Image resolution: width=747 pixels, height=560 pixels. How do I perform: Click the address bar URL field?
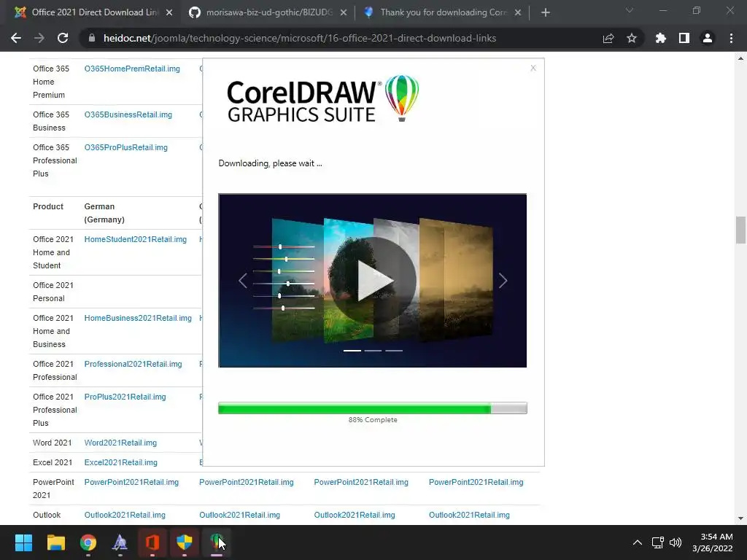tap(300, 38)
